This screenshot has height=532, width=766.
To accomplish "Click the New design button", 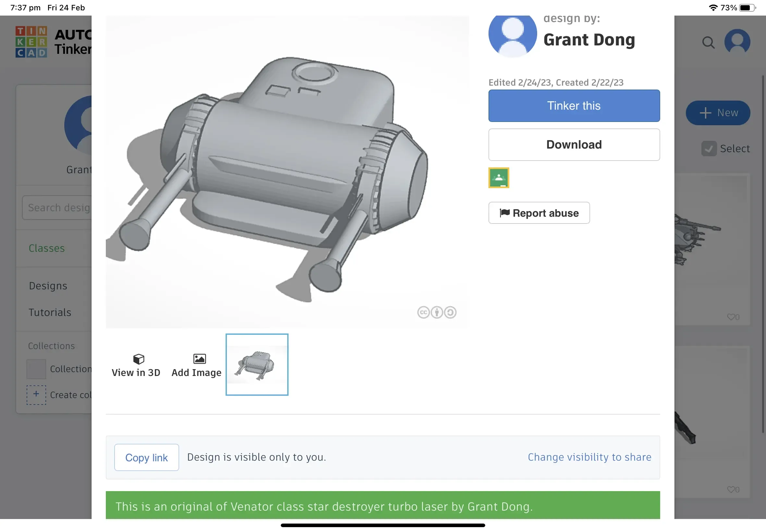I will [718, 113].
